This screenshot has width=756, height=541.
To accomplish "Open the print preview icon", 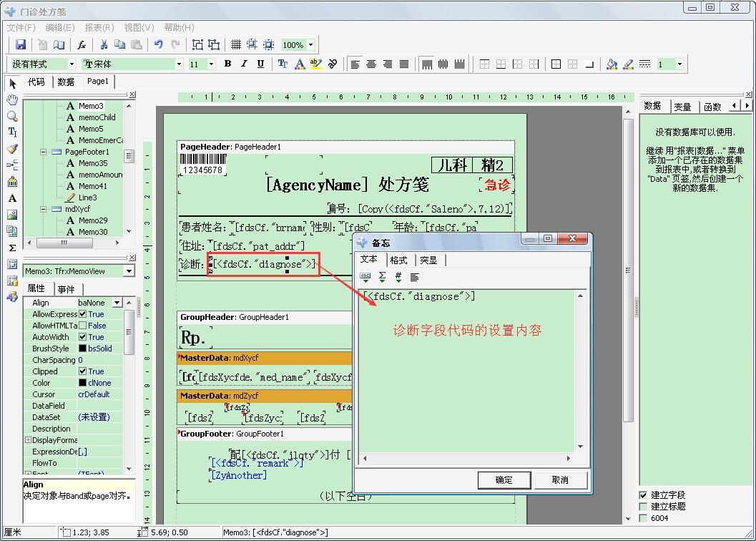I will pyautogui.click(x=59, y=45).
